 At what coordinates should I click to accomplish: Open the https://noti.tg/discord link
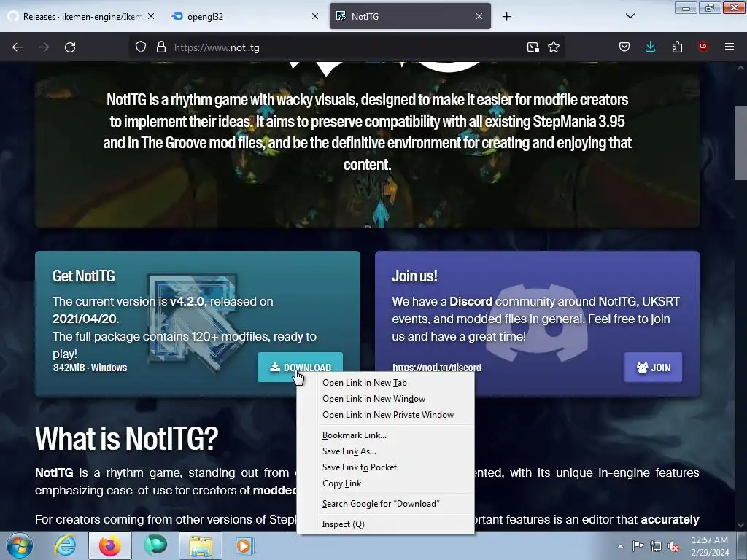coord(437,367)
